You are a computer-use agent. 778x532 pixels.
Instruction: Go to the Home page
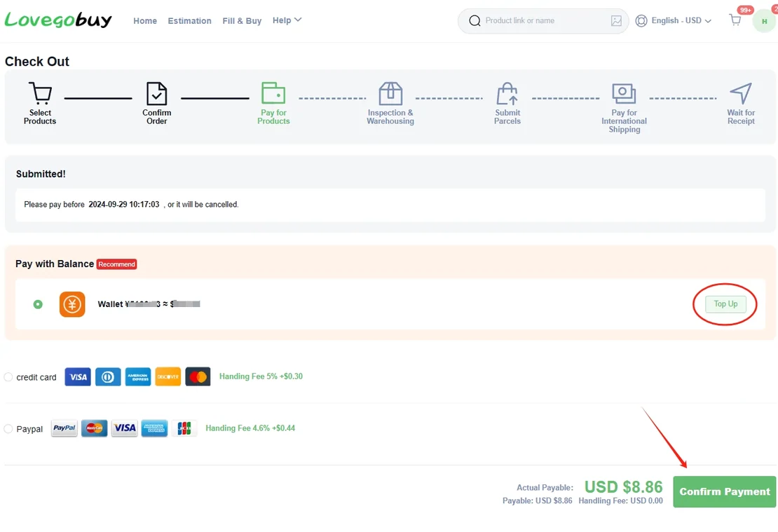[x=145, y=21]
